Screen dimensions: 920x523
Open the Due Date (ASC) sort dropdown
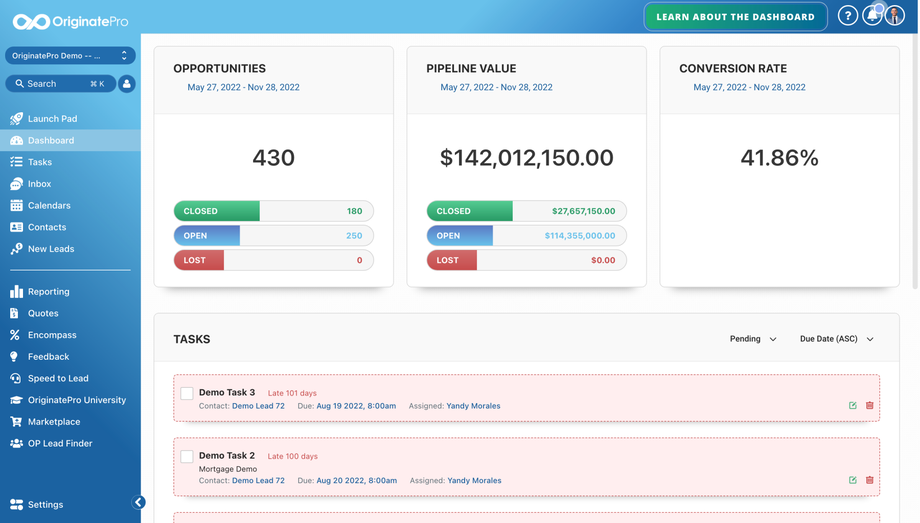[837, 339]
